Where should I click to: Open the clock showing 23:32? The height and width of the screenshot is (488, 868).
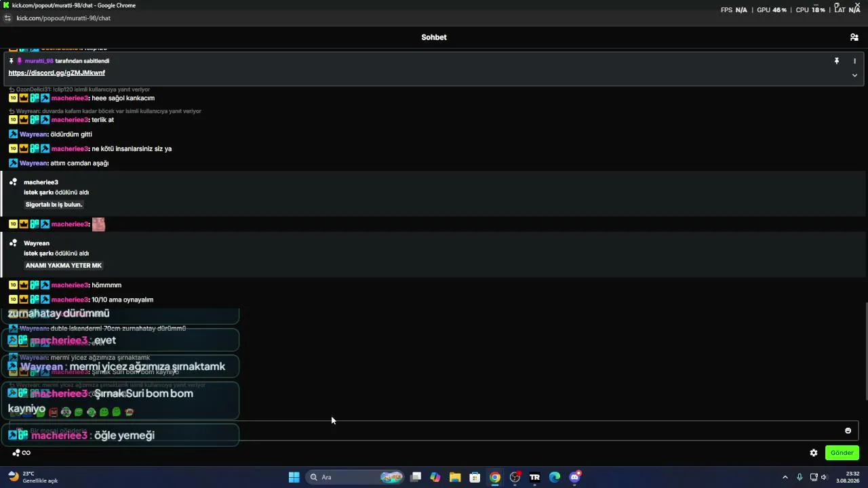[x=848, y=477]
